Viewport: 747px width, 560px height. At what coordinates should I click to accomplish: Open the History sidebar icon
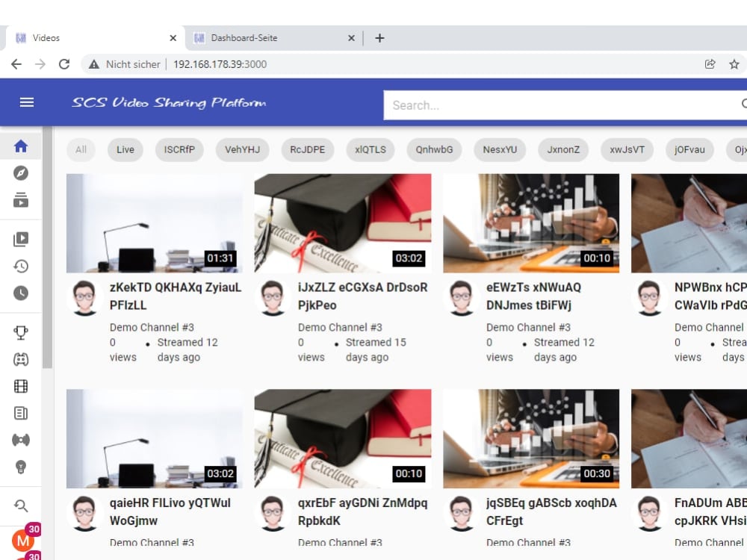20,267
